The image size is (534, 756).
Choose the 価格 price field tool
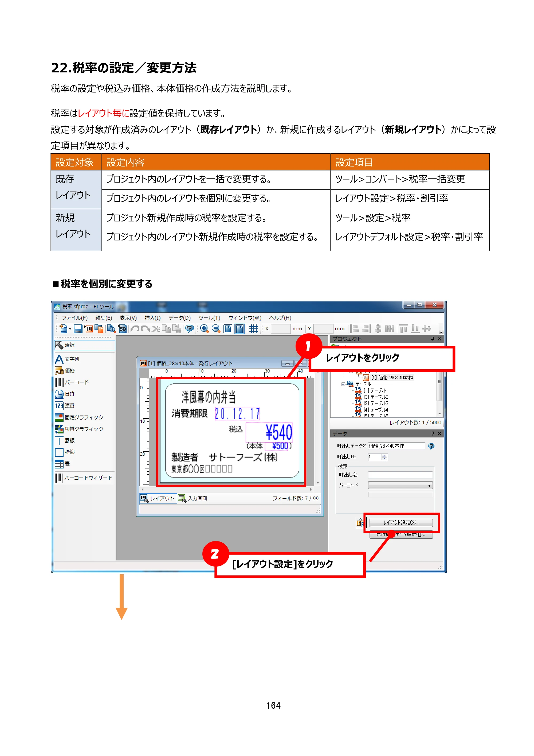pos(65,370)
